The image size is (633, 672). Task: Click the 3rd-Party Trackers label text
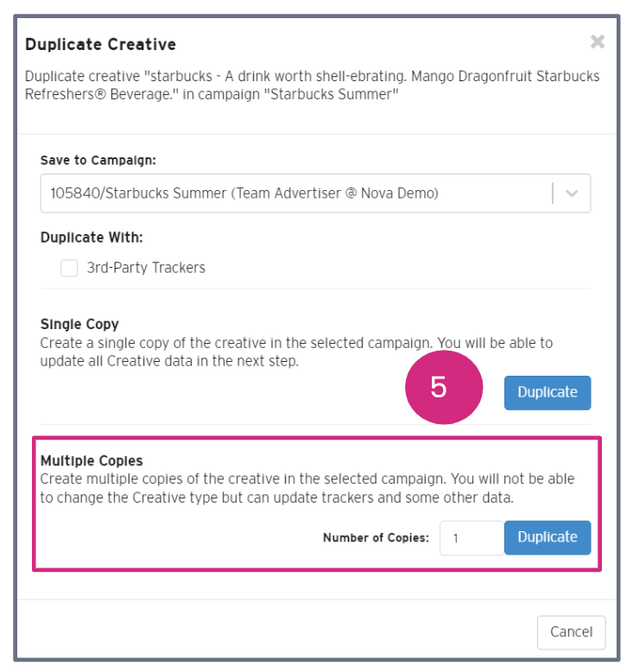point(146,268)
